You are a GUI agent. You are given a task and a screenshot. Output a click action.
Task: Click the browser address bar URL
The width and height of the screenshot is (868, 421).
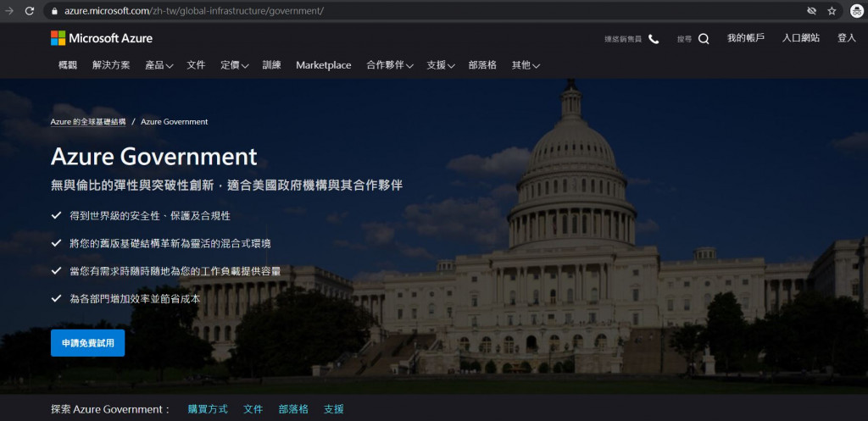(194, 10)
